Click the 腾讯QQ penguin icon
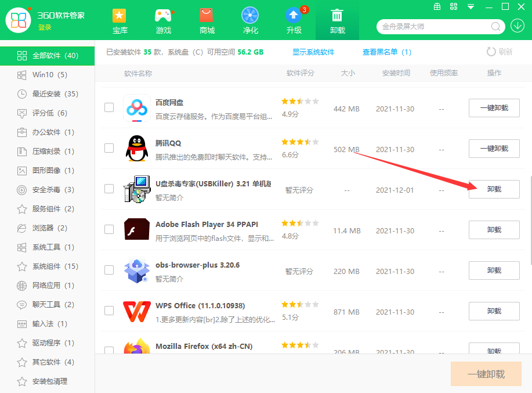The image size is (532, 393). 137,148
